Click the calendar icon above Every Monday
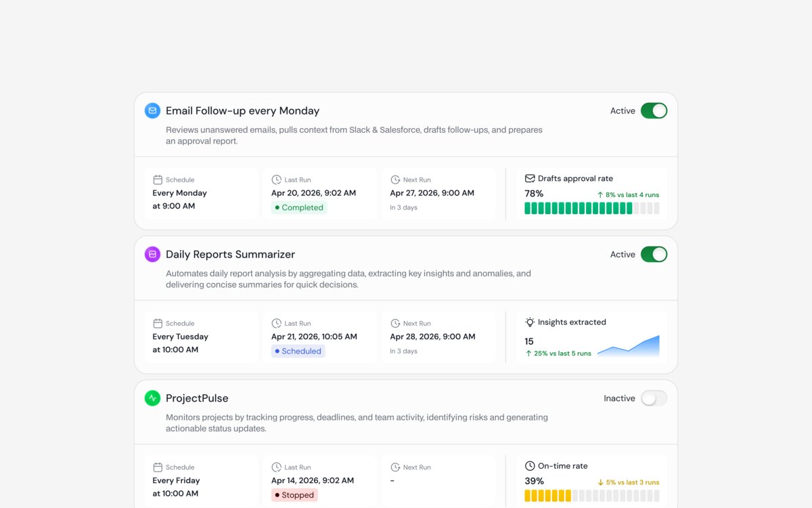Screen dimensions: 812x508 (x=158, y=179)
